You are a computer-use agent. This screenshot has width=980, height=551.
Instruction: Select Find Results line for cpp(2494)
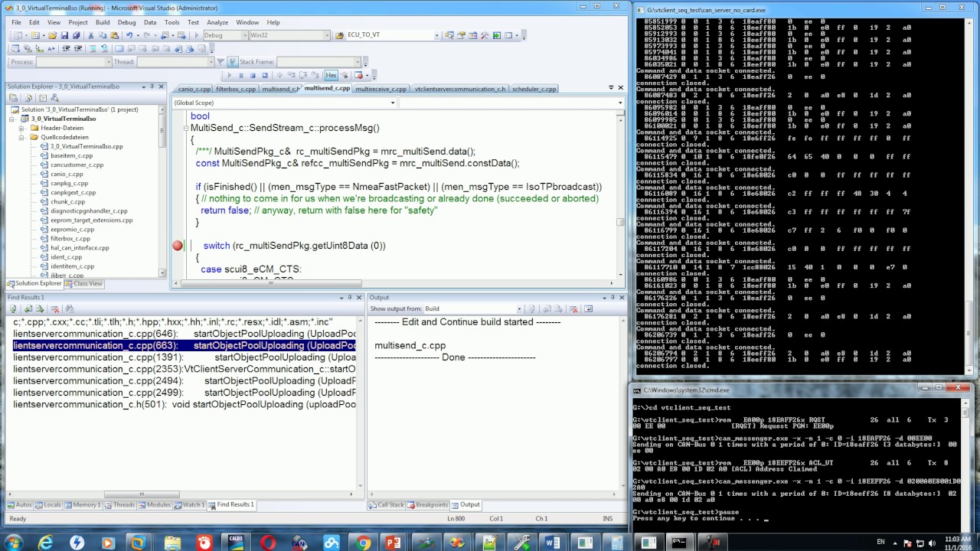coord(184,380)
